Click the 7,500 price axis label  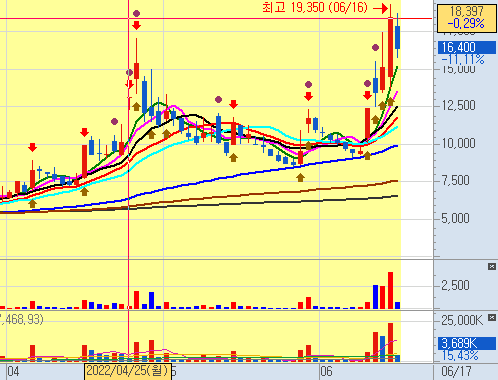point(455,181)
